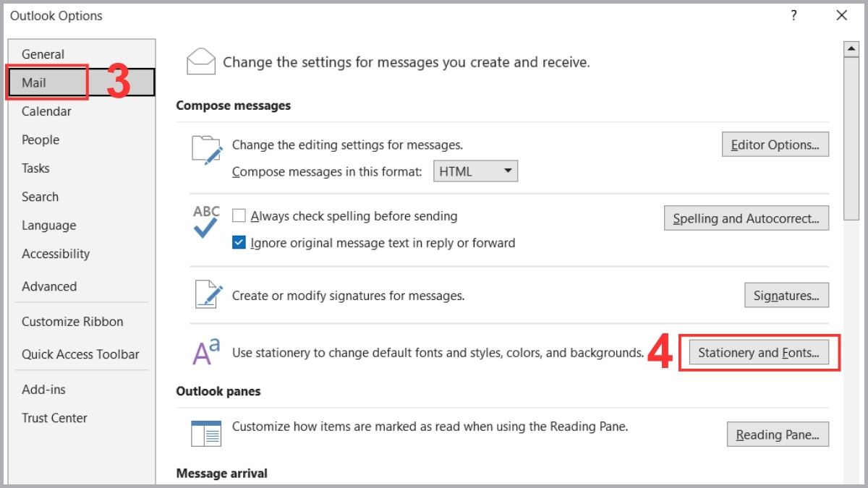Viewport: 868px width, 488px height.
Task: Click the Stationery and Fonts button
Action: click(x=759, y=353)
